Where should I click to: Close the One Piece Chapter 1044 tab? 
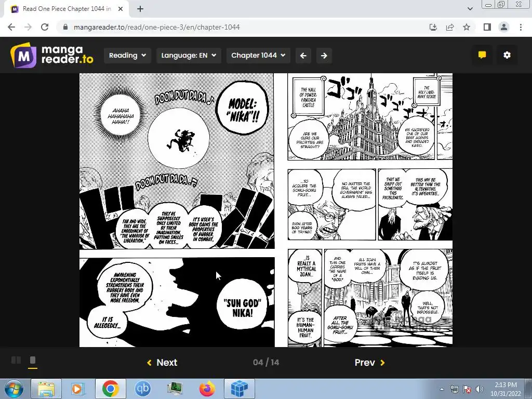coord(121,9)
